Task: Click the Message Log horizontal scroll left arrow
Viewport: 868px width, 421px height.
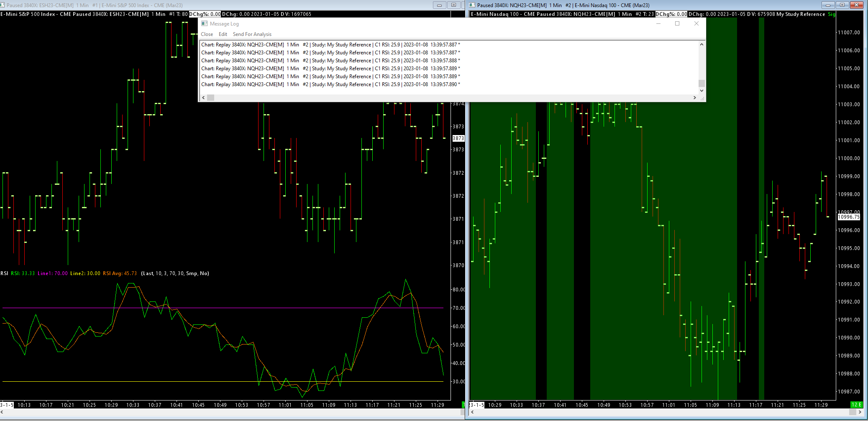Action: (x=204, y=97)
